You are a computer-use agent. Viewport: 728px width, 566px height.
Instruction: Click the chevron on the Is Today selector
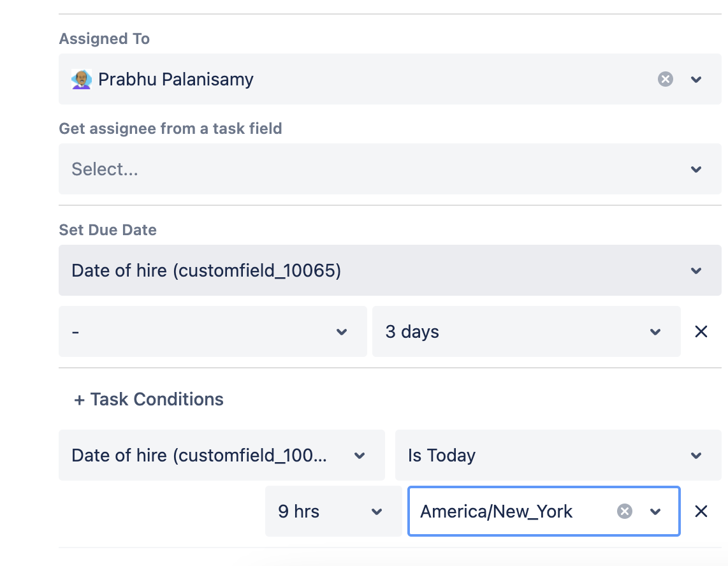pyautogui.click(x=696, y=455)
